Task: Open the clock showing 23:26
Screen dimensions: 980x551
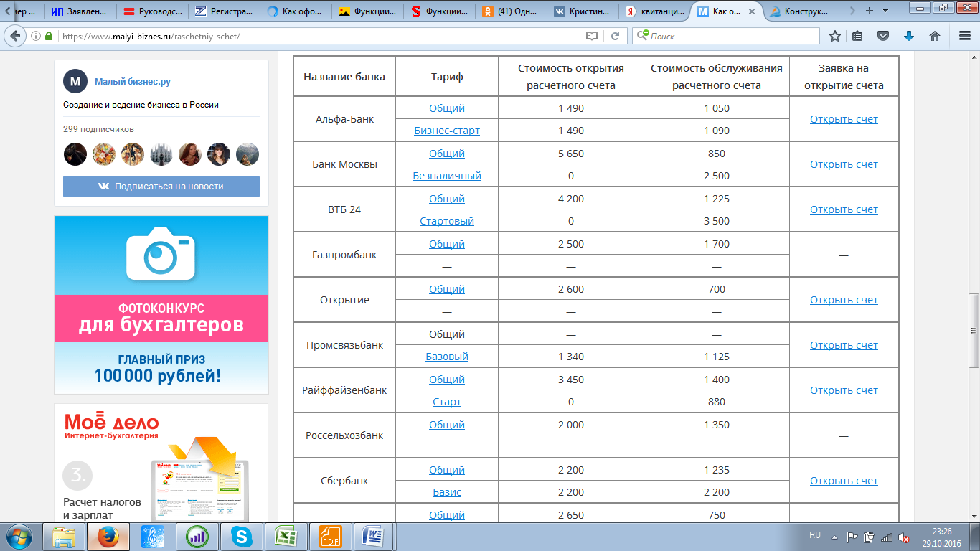Action: [942, 537]
